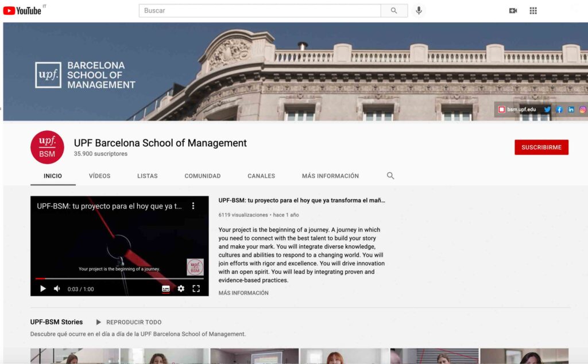
Task: Click the SUSCRIBIRME button
Action: coord(541,148)
